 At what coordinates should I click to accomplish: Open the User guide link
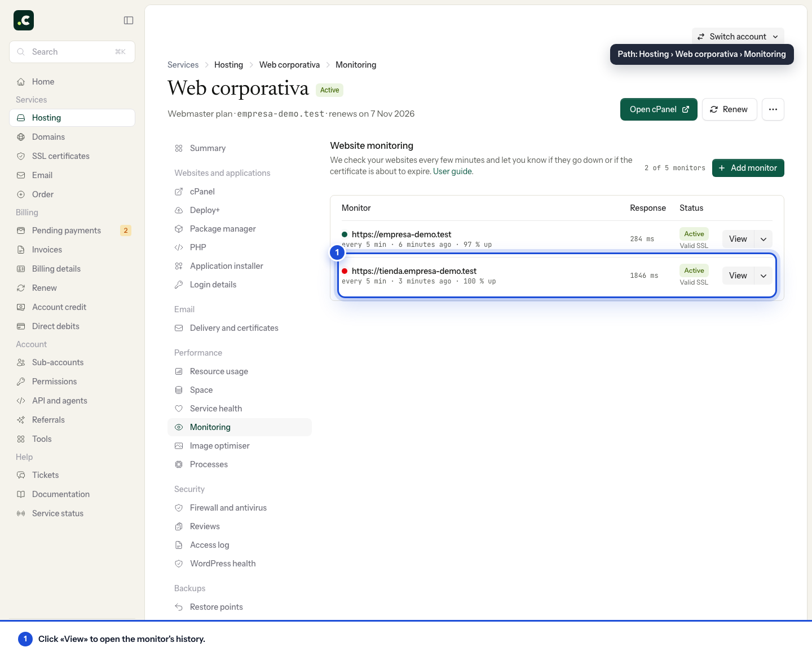coord(453,171)
